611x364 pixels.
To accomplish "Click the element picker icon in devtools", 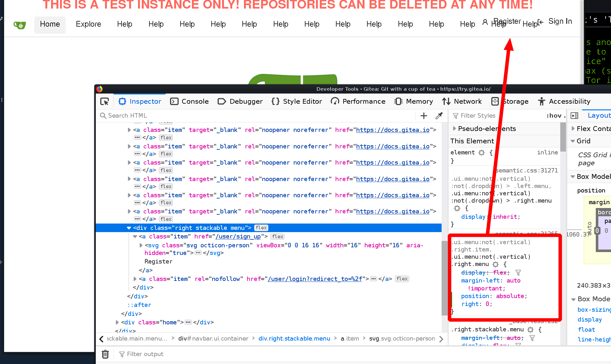I will 104,101.
